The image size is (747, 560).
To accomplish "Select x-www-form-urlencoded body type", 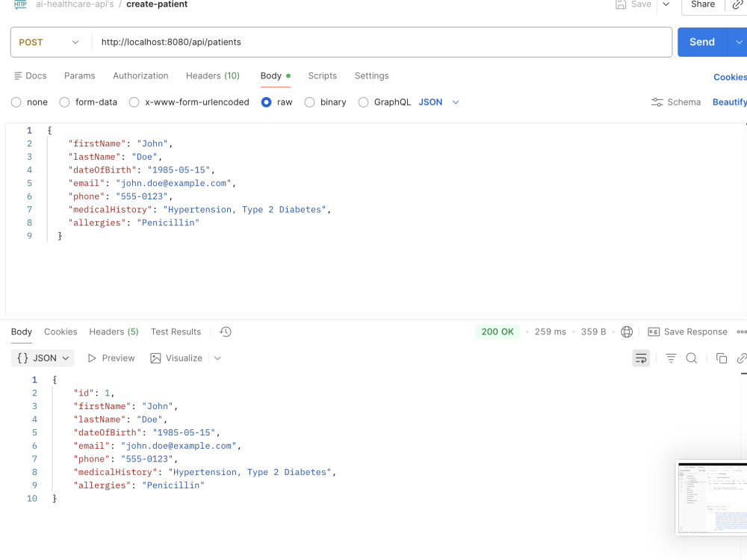I will coord(134,102).
